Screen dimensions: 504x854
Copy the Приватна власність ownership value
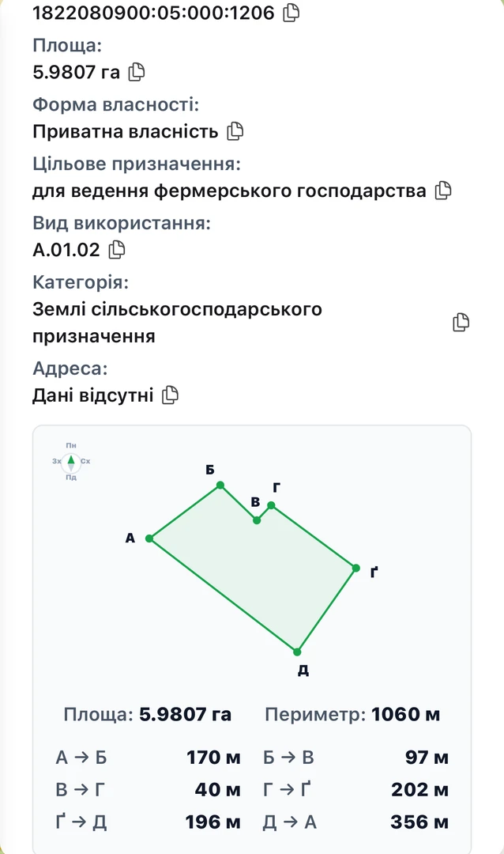pyautogui.click(x=235, y=131)
